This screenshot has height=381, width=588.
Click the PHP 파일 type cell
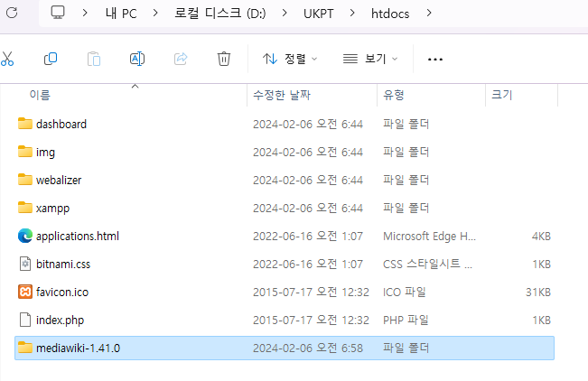coord(406,321)
